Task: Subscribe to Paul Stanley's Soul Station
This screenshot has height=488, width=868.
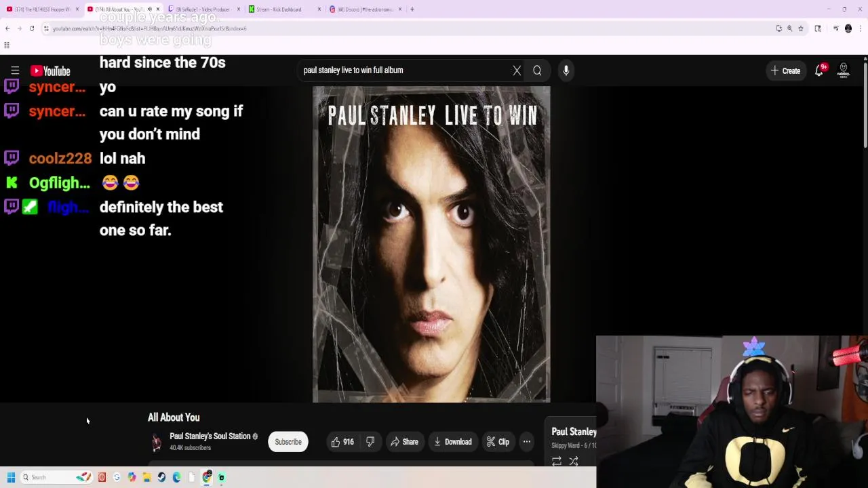Action: [288, 442]
